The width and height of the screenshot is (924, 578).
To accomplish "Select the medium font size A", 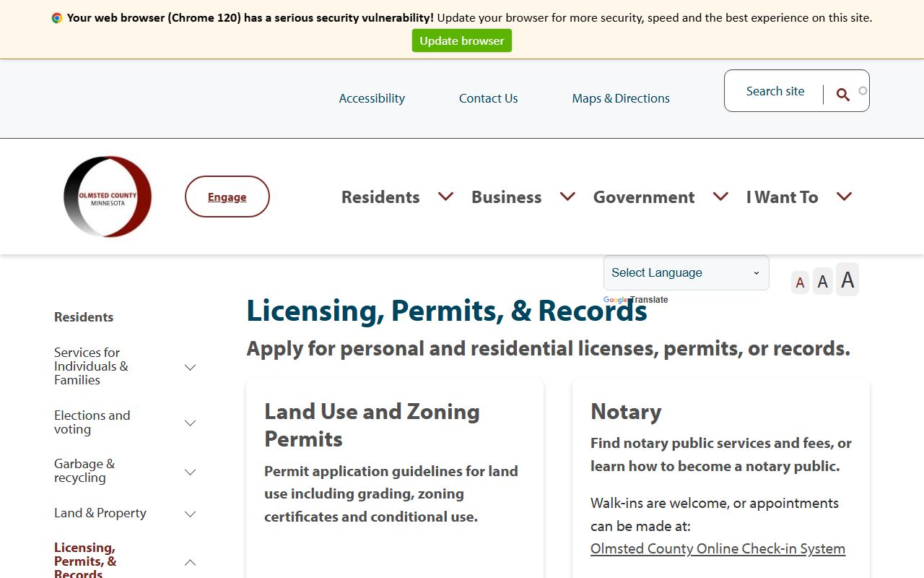I will tap(823, 281).
